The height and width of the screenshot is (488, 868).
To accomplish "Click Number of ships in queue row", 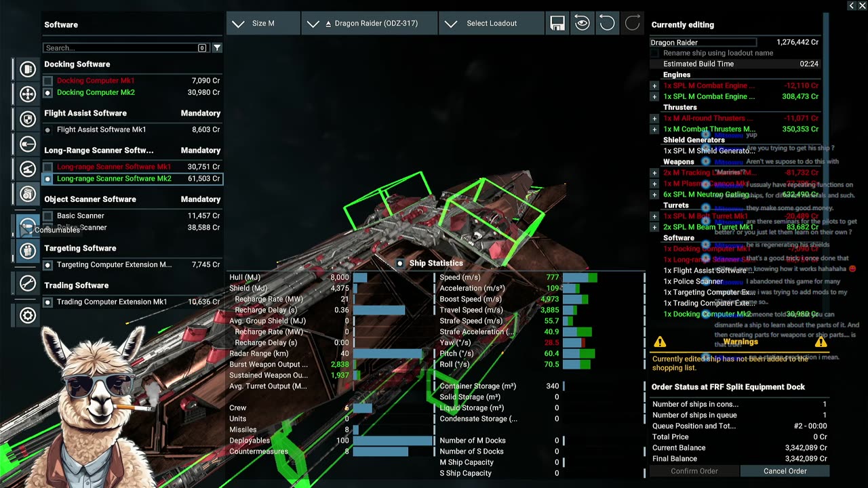I will tap(739, 415).
